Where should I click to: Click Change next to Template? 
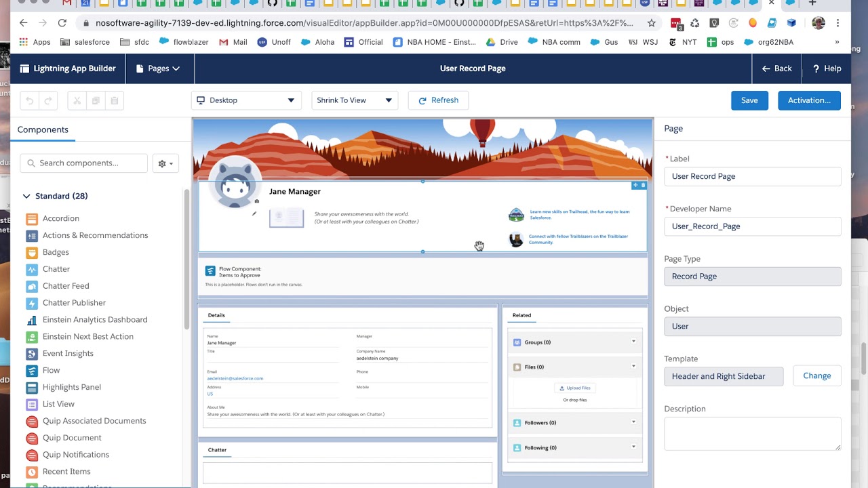point(816,376)
